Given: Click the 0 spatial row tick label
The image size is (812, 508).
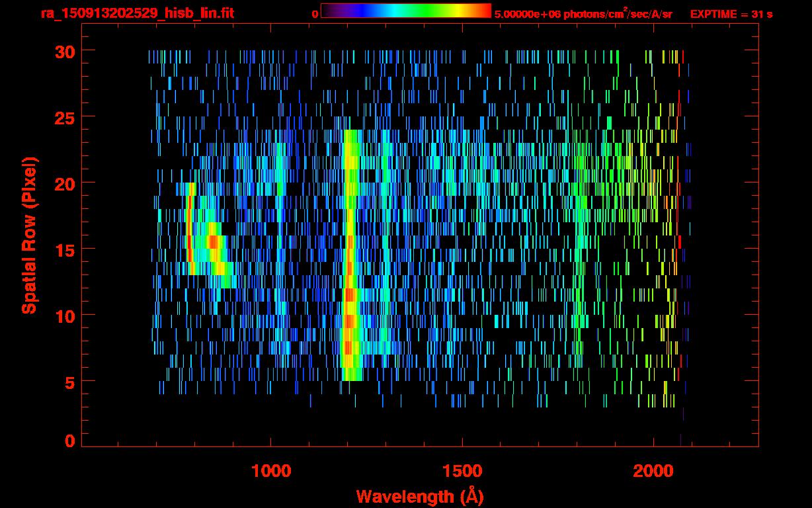Looking at the screenshot, I should (69, 441).
